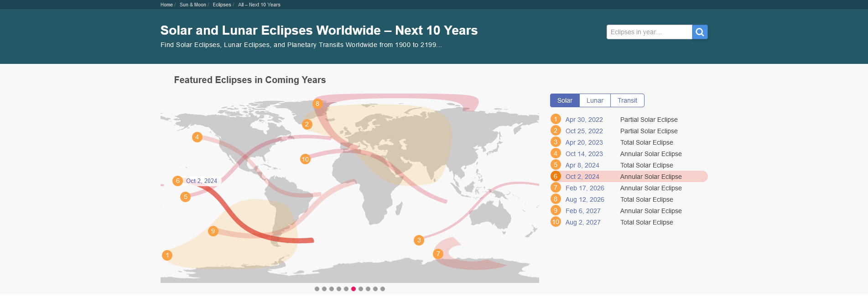This screenshot has height=298, width=868.
Task: Click the magnifier search button
Action: coord(700,32)
